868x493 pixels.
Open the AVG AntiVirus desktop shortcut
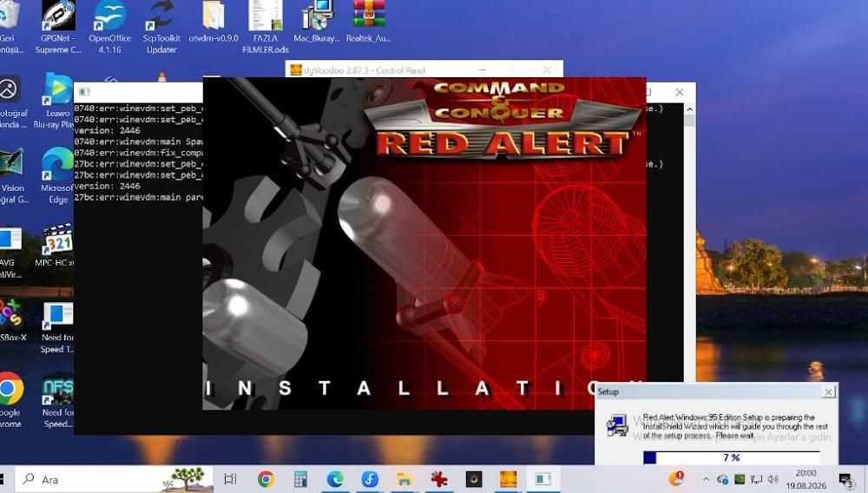10,253
